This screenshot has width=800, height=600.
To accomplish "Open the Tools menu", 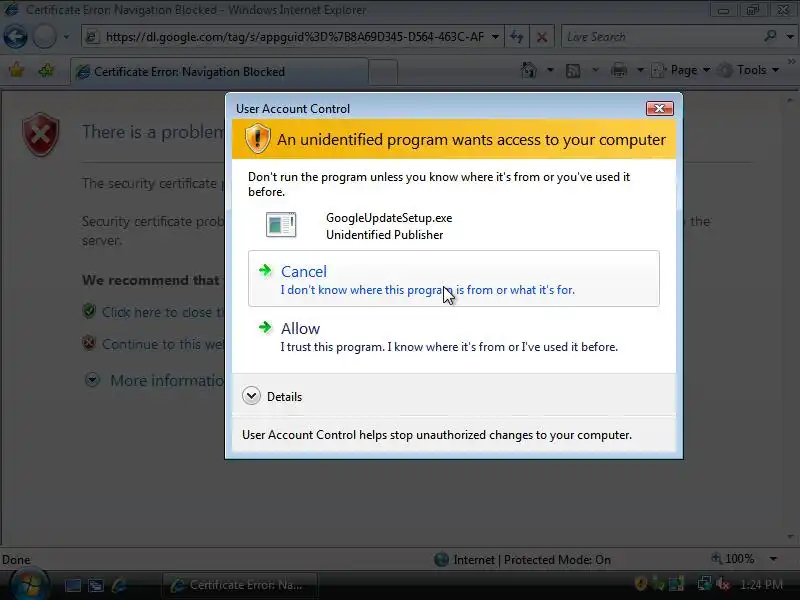I will 748,70.
